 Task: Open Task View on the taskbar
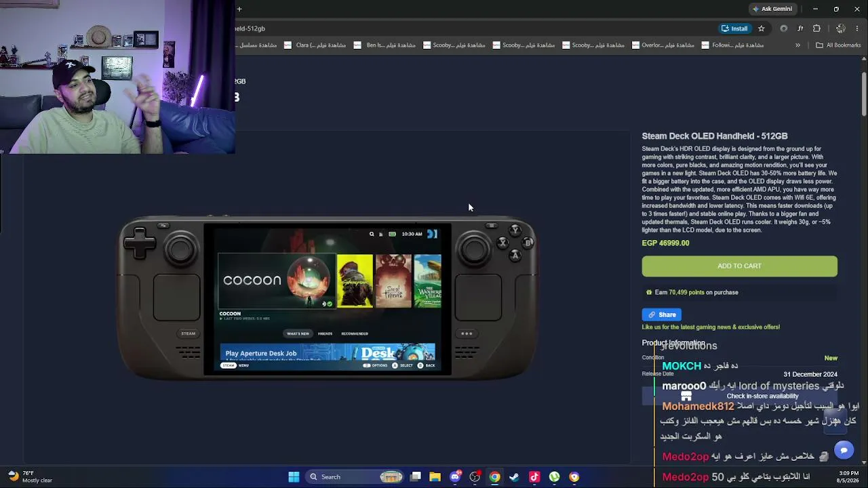416,477
